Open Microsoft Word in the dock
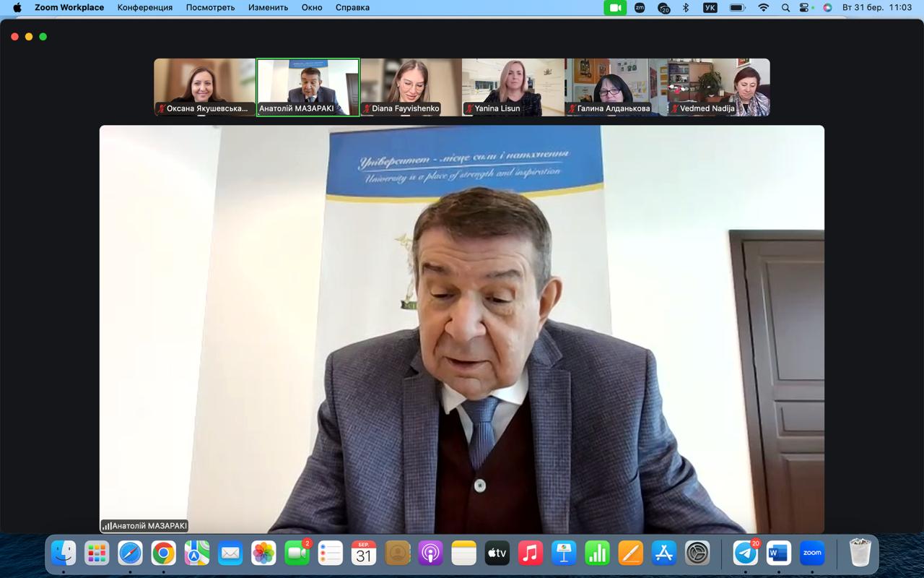Image resolution: width=924 pixels, height=578 pixels. pos(779,553)
